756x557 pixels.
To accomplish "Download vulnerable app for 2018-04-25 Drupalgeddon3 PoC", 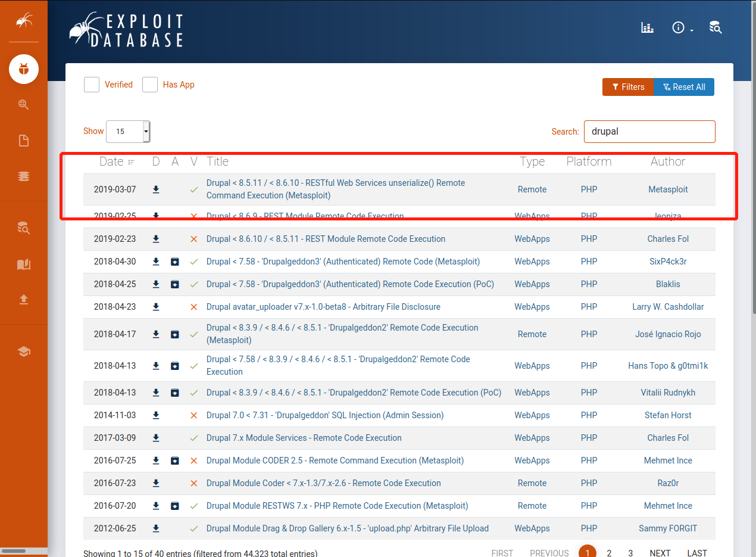I will point(175,284).
